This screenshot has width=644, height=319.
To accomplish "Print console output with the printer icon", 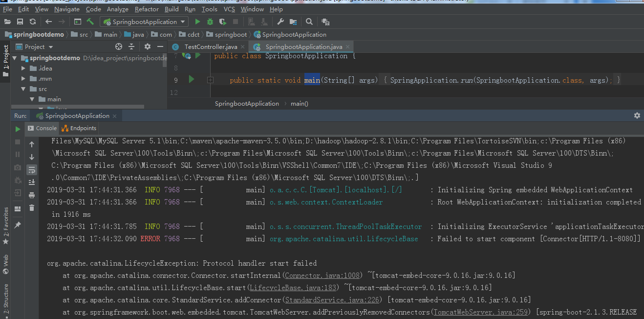I will tap(32, 195).
